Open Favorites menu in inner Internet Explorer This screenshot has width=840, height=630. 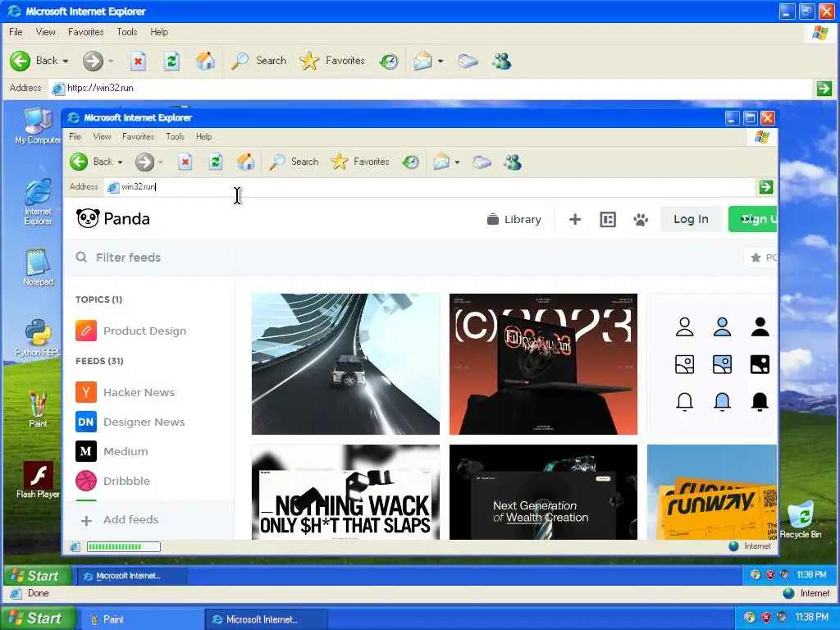pyautogui.click(x=138, y=137)
